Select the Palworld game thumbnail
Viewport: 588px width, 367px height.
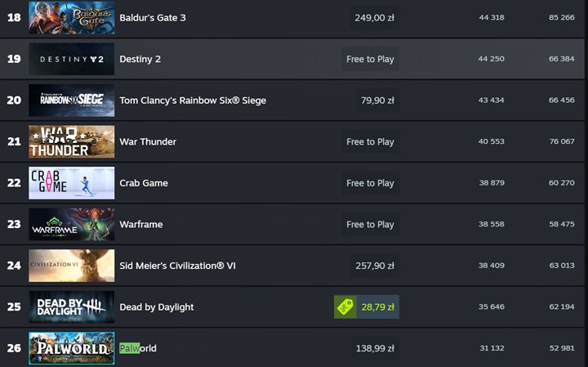pyautogui.click(x=71, y=348)
